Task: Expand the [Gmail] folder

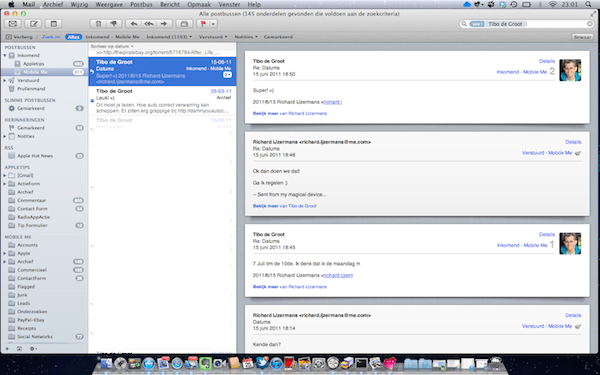Action: [5, 175]
